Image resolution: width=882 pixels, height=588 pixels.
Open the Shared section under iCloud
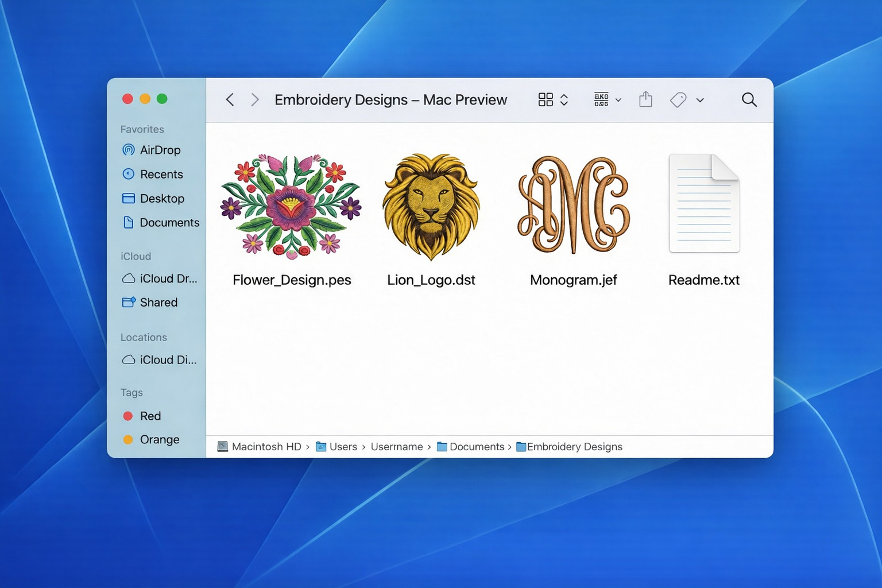[x=158, y=302]
